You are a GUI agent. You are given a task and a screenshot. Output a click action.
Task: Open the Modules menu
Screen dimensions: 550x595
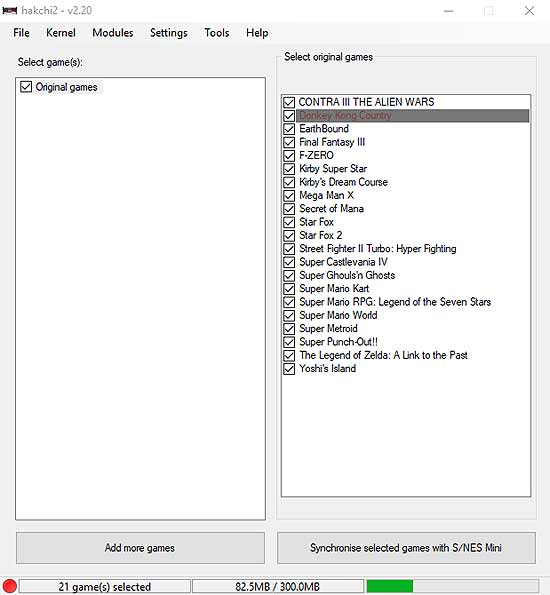pyautogui.click(x=113, y=33)
